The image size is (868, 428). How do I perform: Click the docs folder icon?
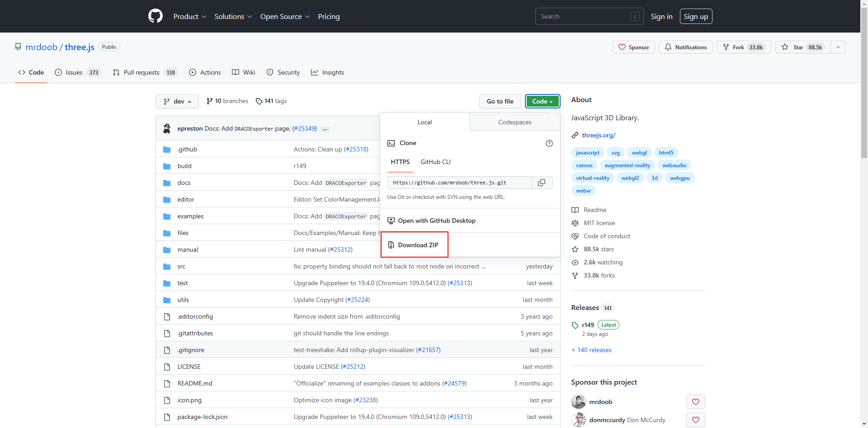coord(167,183)
